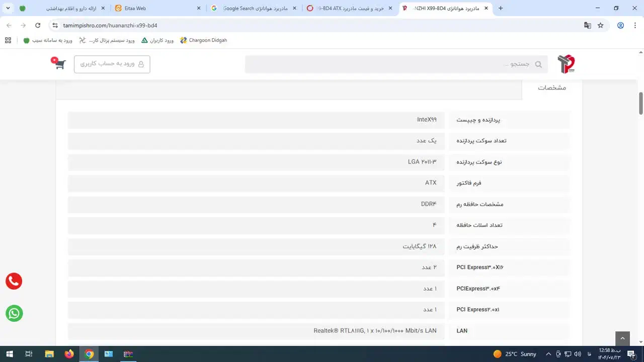Image resolution: width=644 pixels, height=362 pixels.
Task: View site information icon beside the URL
Action: pyautogui.click(x=55, y=25)
